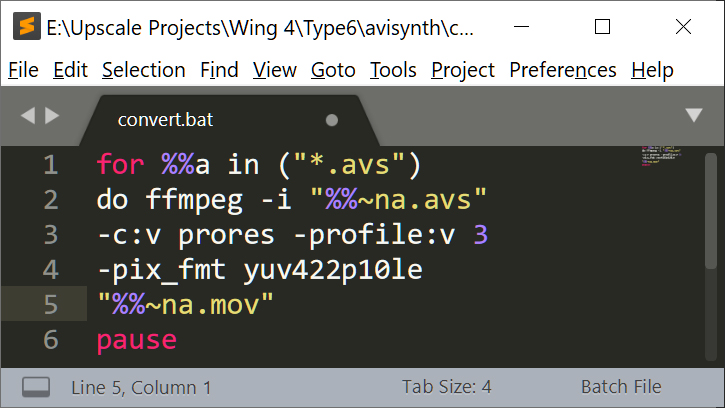Screen dimensions: 725x408
Task: Maximize the Sublime Text window
Action: (602, 27)
